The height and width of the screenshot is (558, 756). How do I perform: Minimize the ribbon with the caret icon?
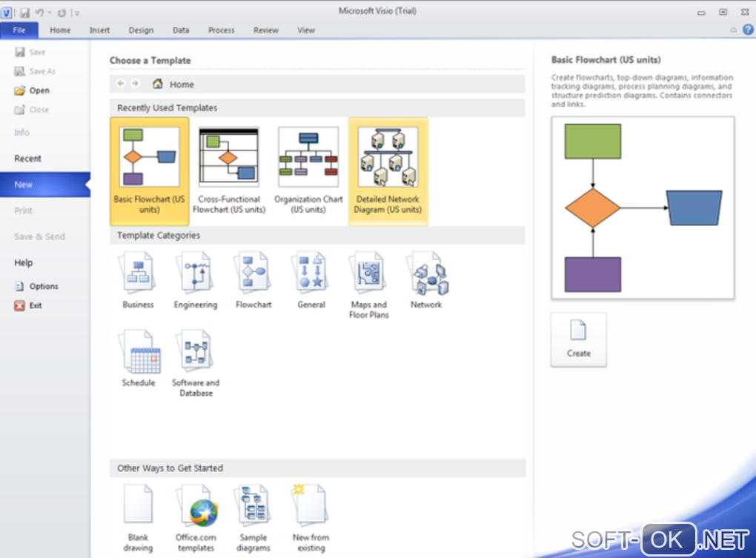[x=733, y=30]
